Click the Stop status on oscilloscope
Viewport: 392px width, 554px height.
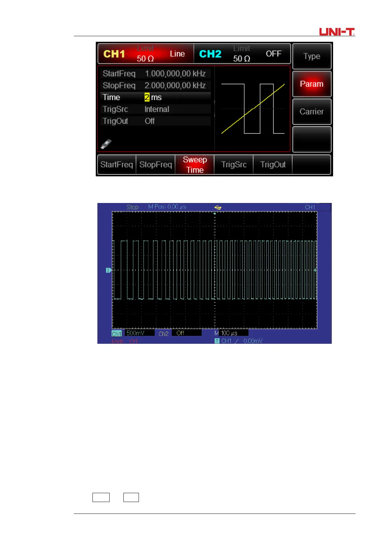(132, 207)
